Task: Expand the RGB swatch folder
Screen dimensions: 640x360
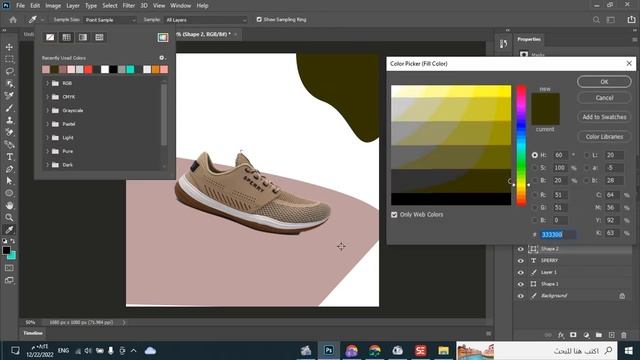Action: 47,83
